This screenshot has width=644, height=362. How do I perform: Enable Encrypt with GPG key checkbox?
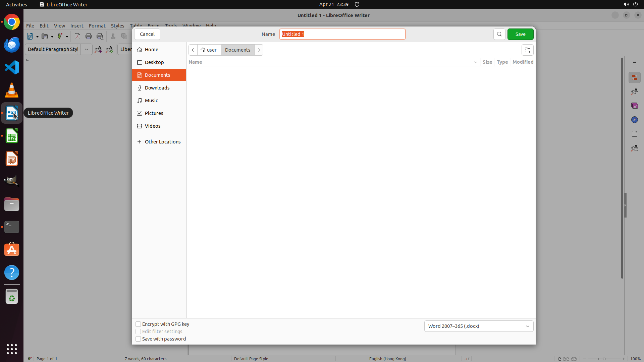pyautogui.click(x=138, y=324)
